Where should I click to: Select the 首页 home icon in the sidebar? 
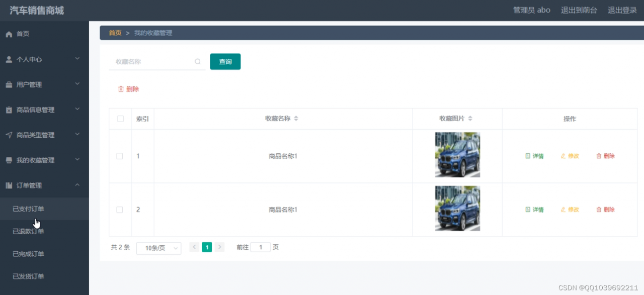pyautogui.click(x=10, y=34)
